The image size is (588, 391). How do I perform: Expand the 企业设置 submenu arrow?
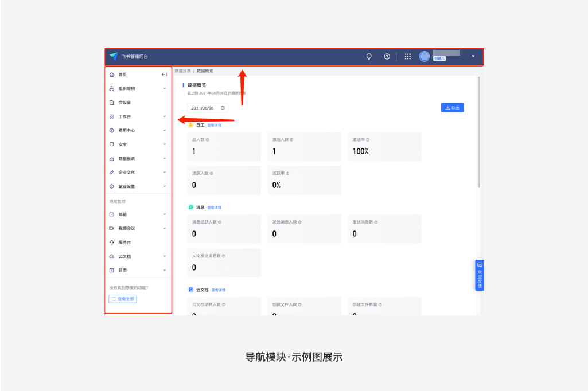pyautogui.click(x=165, y=186)
